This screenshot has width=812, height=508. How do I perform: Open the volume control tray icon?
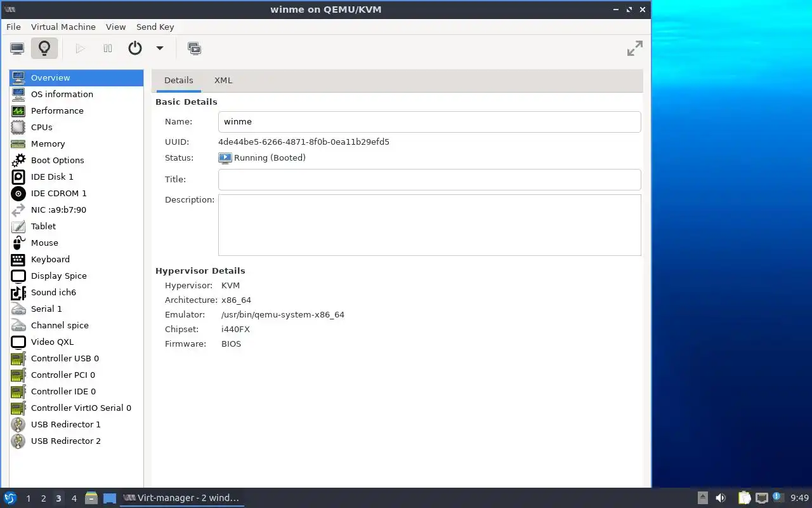(721, 498)
